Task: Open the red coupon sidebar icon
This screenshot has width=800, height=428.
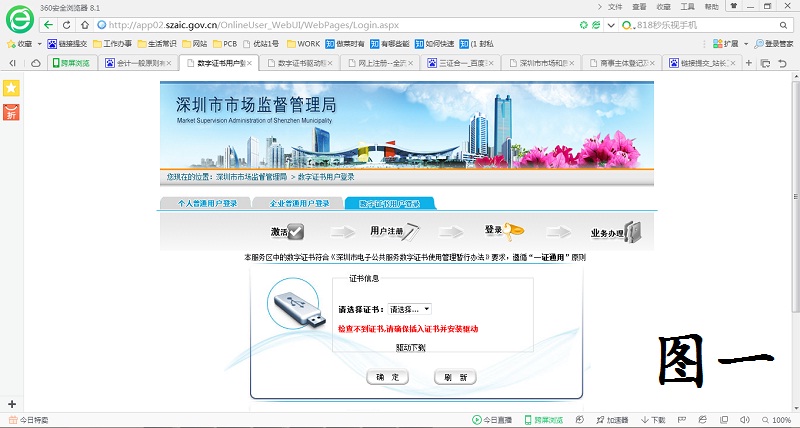Action: click(11, 112)
